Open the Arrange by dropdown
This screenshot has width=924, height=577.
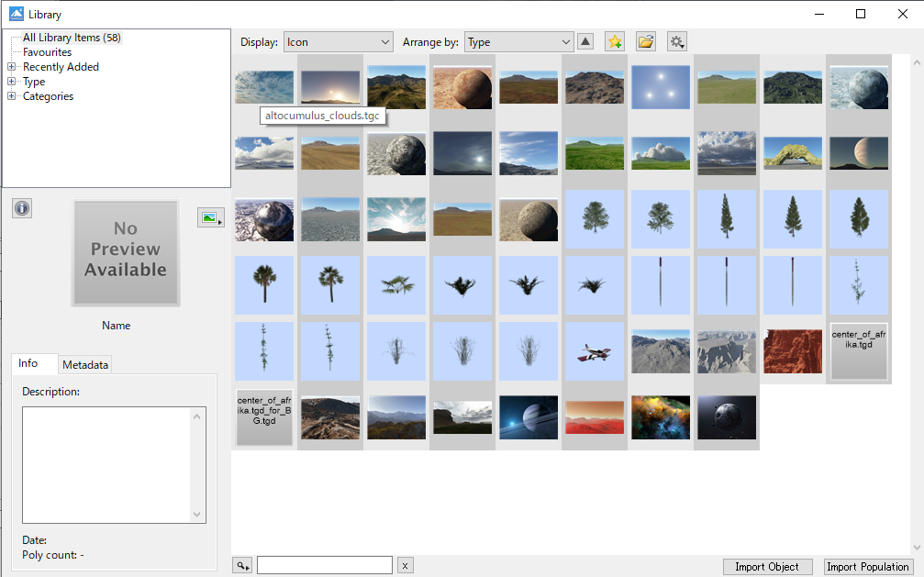[518, 42]
